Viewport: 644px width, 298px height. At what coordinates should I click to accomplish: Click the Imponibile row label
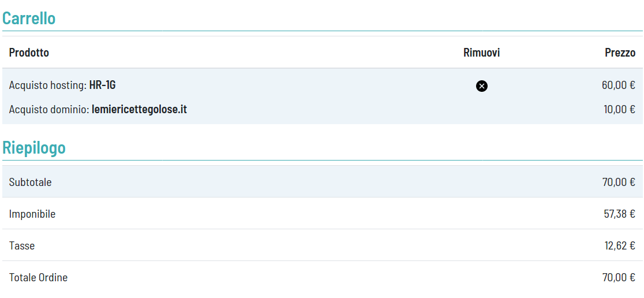pos(32,214)
